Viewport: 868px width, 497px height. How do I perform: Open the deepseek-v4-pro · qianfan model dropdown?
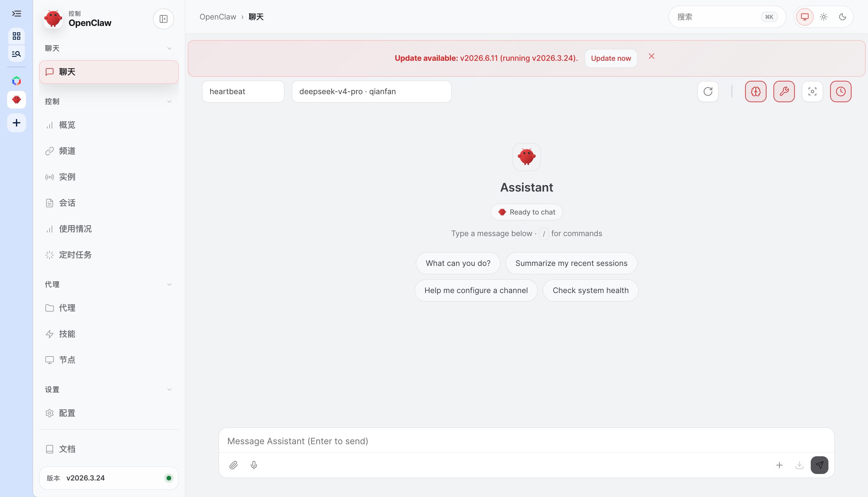371,91
